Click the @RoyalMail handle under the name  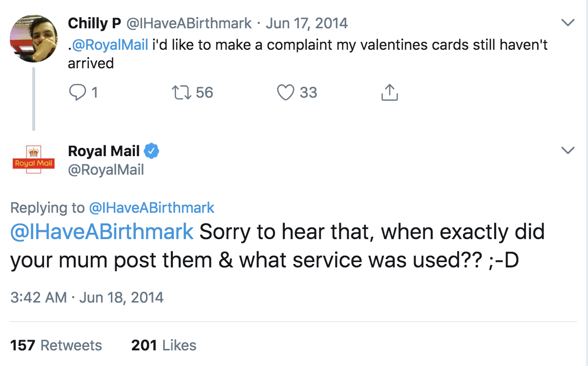click(106, 169)
